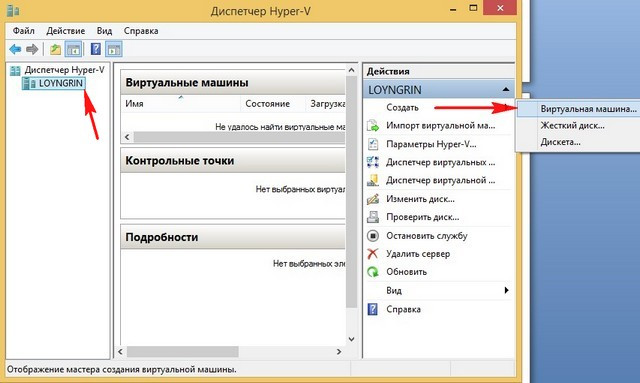Select the LOYNGRIN server in tree
This screenshot has height=383, width=640.
[53, 83]
